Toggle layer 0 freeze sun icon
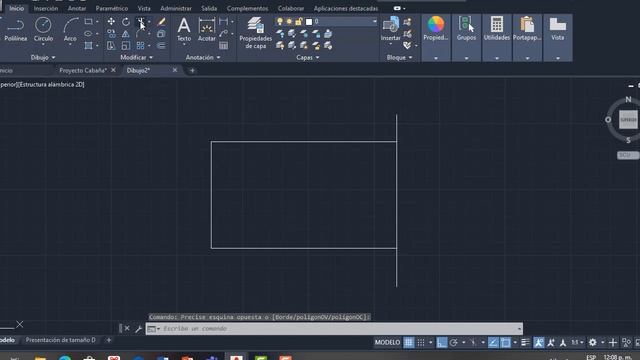The width and height of the screenshot is (640, 360). click(x=289, y=22)
